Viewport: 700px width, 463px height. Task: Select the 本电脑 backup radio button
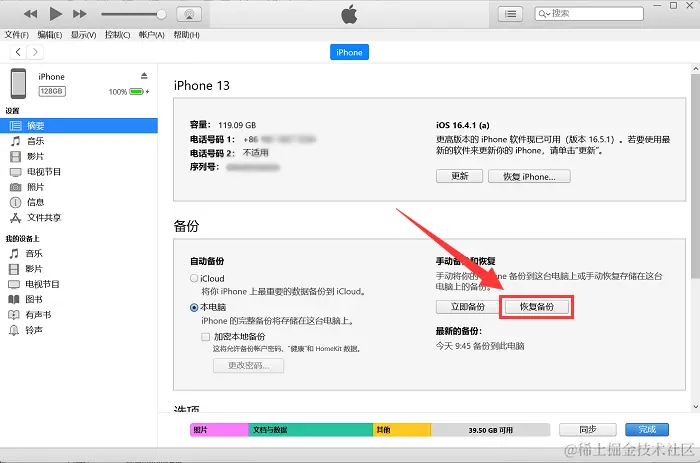coord(194,307)
